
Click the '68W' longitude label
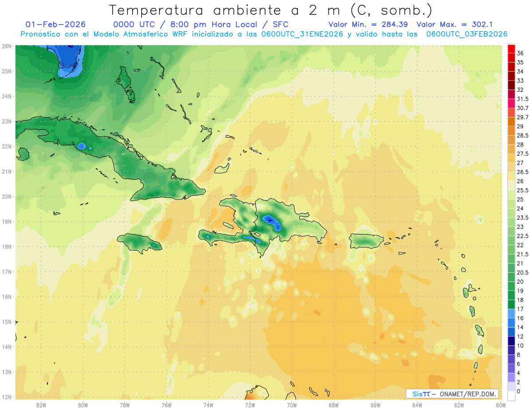pos(334,405)
